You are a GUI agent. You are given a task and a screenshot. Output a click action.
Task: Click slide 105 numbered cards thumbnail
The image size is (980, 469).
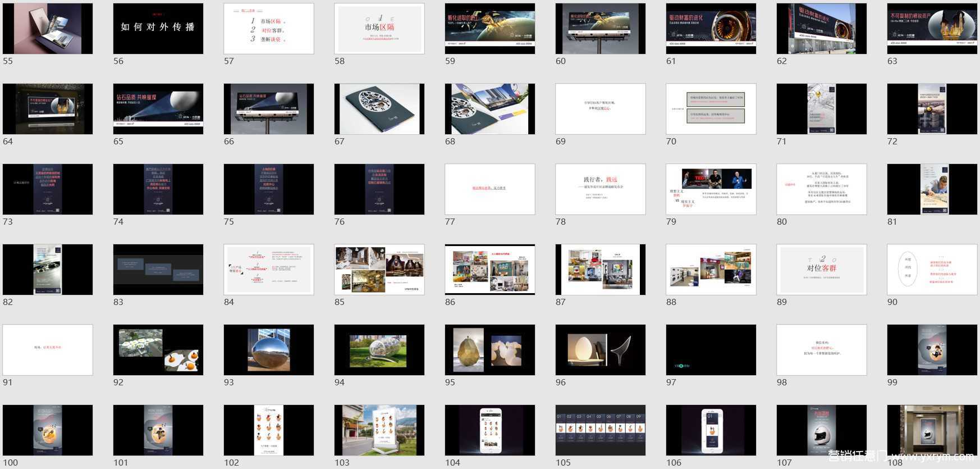pos(601,430)
